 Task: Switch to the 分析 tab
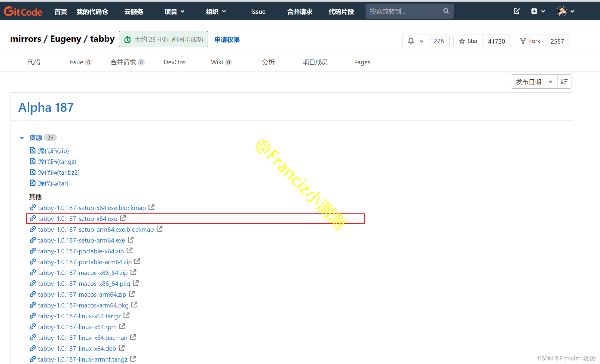268,62
